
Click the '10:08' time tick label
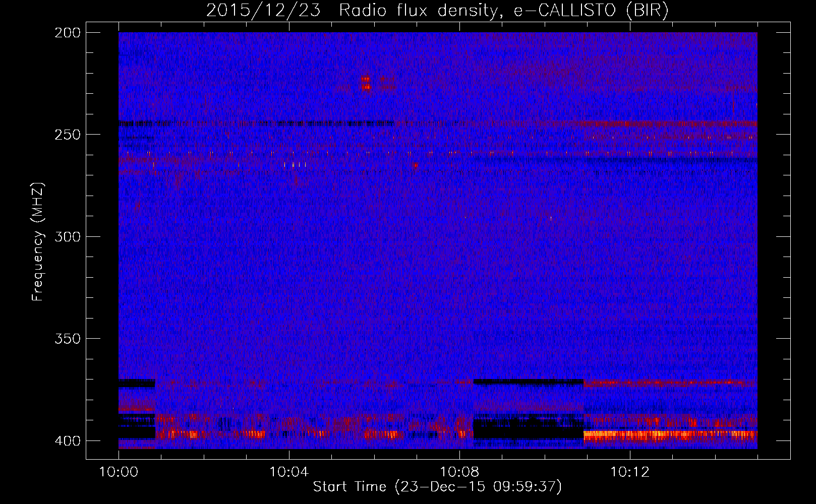pos(459,472)
